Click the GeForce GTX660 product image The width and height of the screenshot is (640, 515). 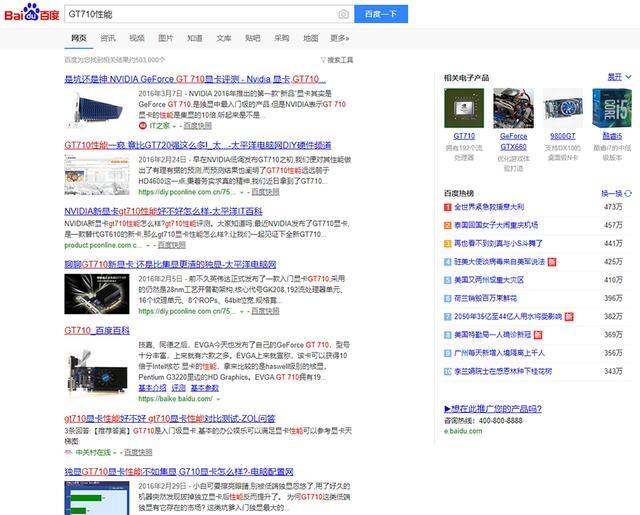click(513, 108)
